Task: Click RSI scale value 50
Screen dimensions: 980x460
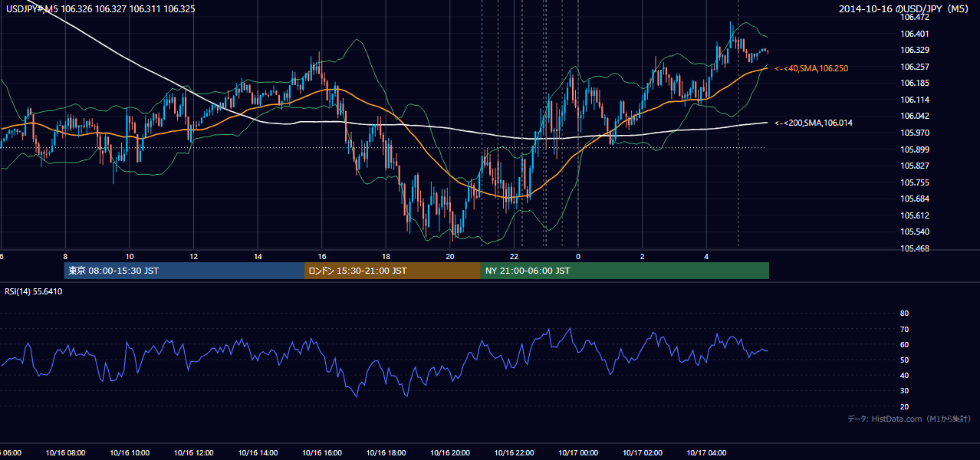Action: click(x=904, y=360)
